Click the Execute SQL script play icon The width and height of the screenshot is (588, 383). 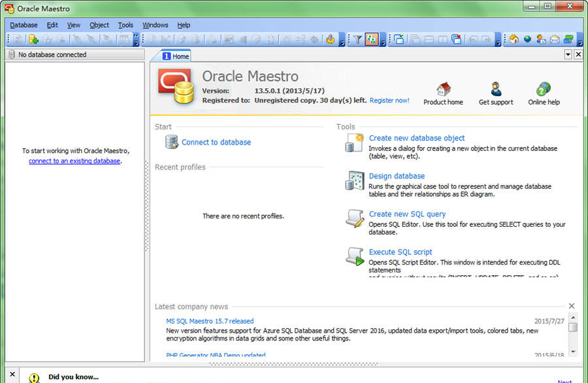pos(354,257)
